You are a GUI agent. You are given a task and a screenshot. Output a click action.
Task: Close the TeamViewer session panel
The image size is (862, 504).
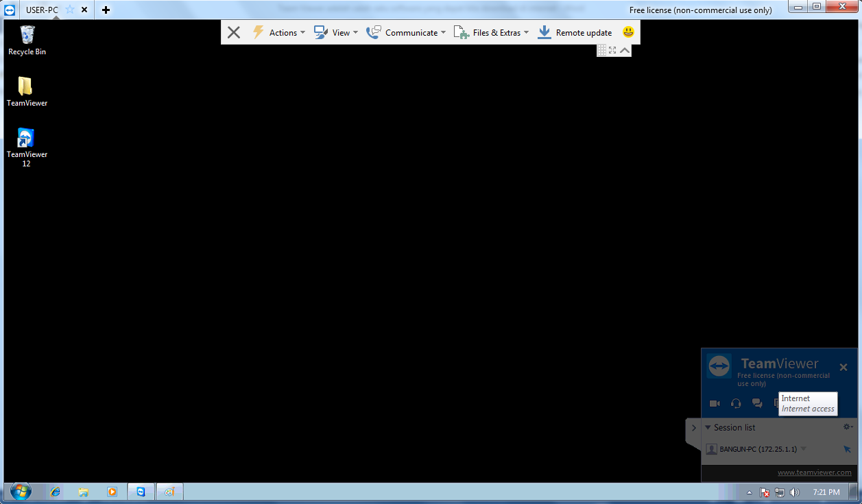pyautogui.click(x=843, y=367)
